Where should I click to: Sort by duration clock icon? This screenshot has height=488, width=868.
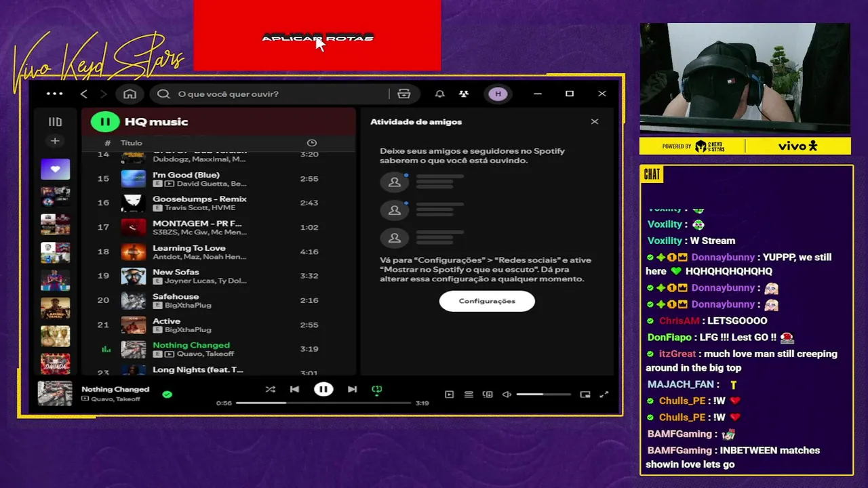(311, 143)
